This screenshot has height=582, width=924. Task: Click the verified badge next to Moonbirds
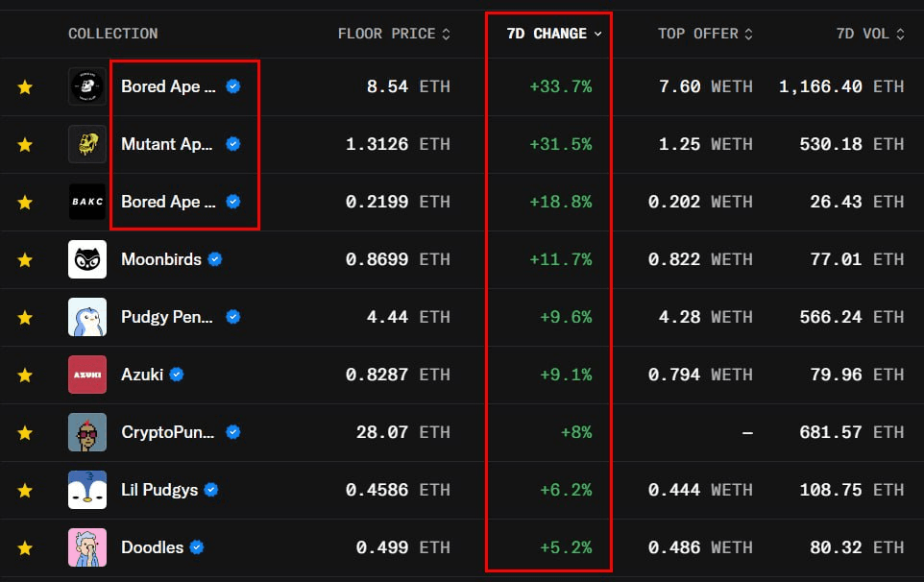(215, 259)
